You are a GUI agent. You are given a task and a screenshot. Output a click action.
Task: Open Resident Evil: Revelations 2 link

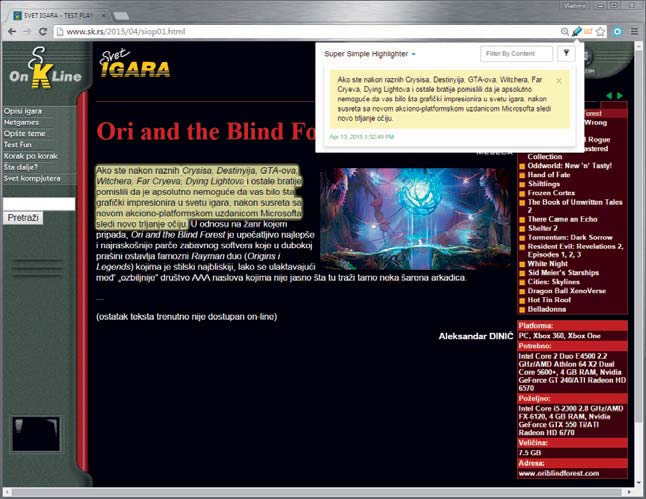coord(575,251)
